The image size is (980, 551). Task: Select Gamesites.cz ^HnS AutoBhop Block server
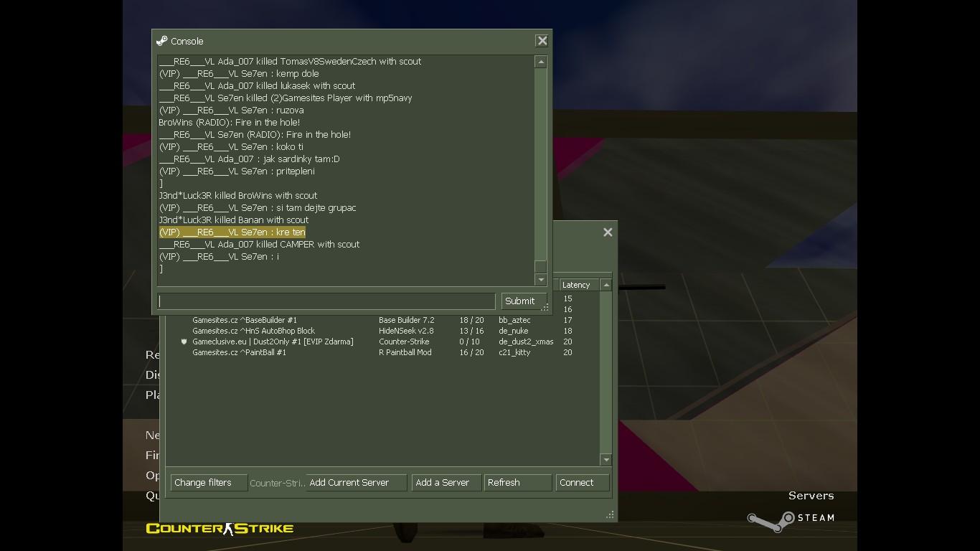click(253, 331)
